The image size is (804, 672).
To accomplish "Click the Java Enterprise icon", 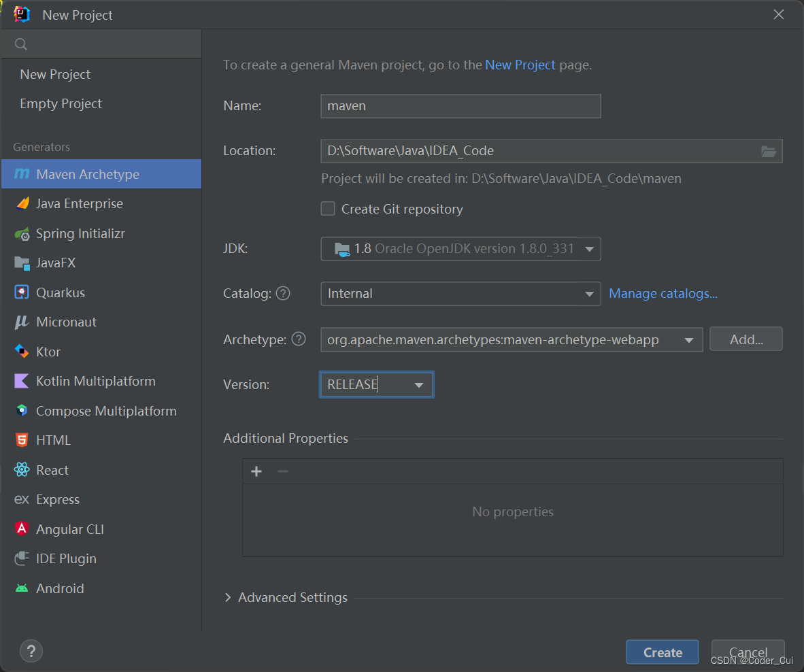I will [22, 203].
